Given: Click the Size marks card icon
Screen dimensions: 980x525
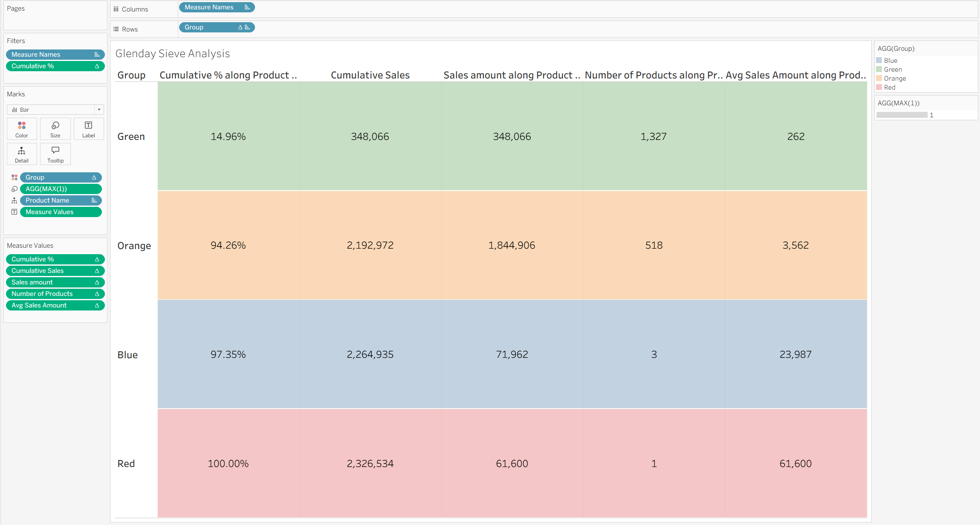Looking at the screenshot, I should pyautogui.click(x=55, y=128).
